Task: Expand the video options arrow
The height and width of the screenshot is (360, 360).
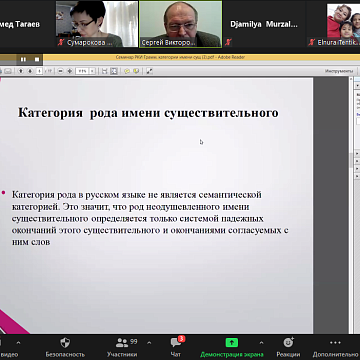Action: (x=19, y=342)
